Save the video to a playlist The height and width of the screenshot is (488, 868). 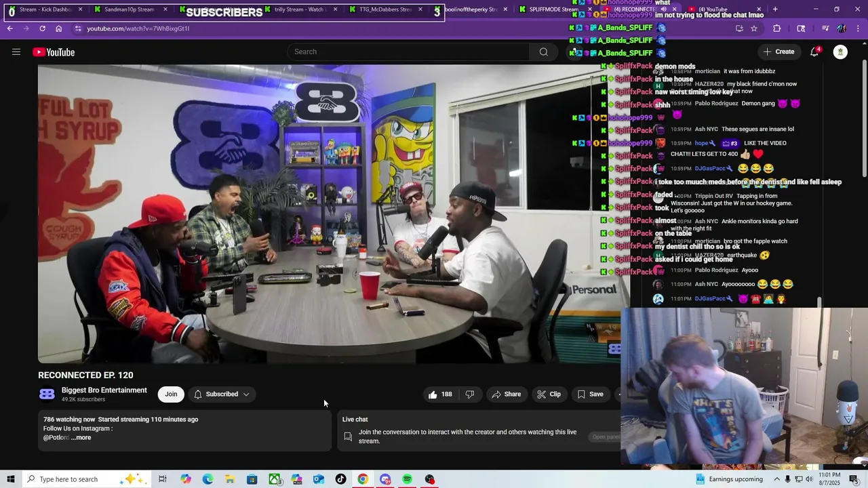tap(590, 394)
